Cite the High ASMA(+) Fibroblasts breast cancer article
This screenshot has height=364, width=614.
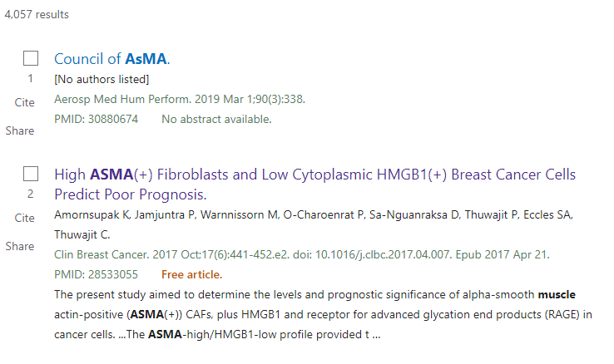25,218
